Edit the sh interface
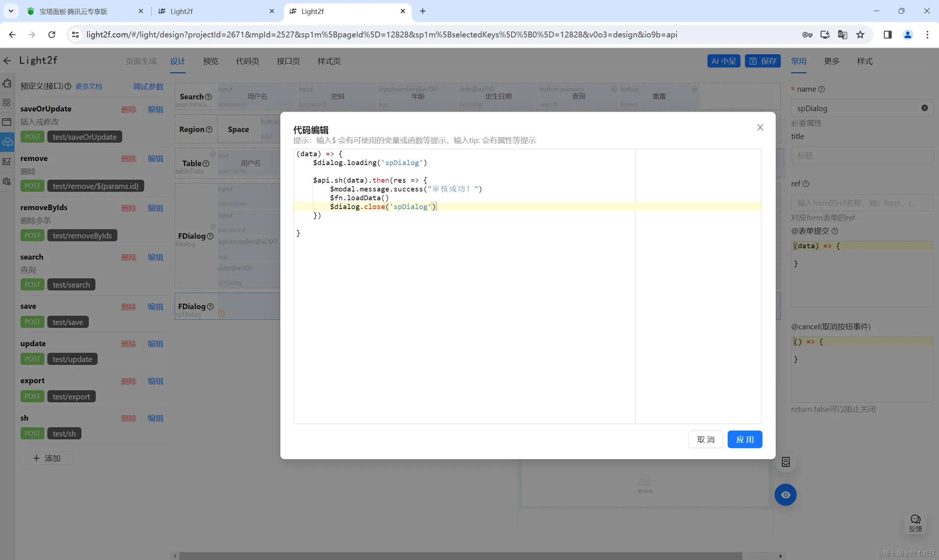The width and height of the screenshot is (939, 560). [155, 418]
